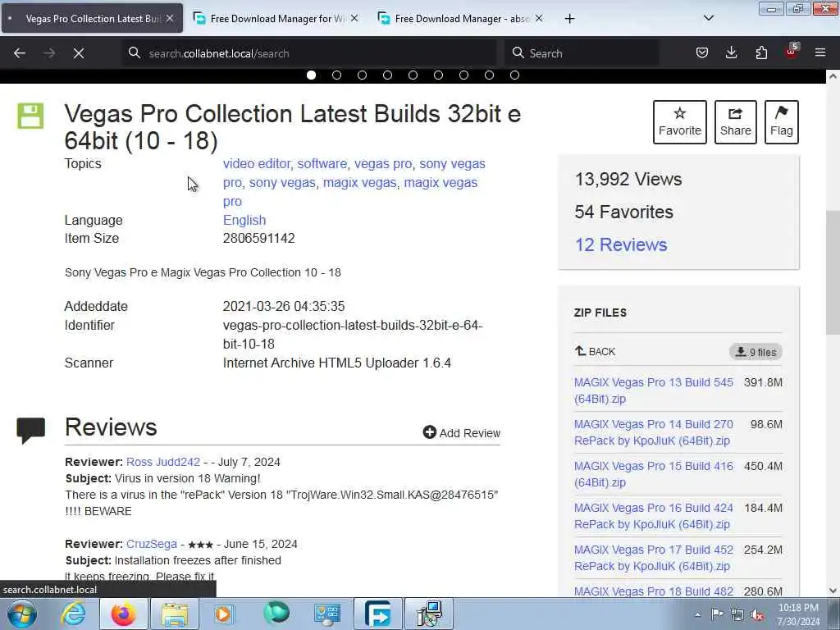
Task: Switch to Free Download Manager for Wi tab
Action: [x=277, y=18]
